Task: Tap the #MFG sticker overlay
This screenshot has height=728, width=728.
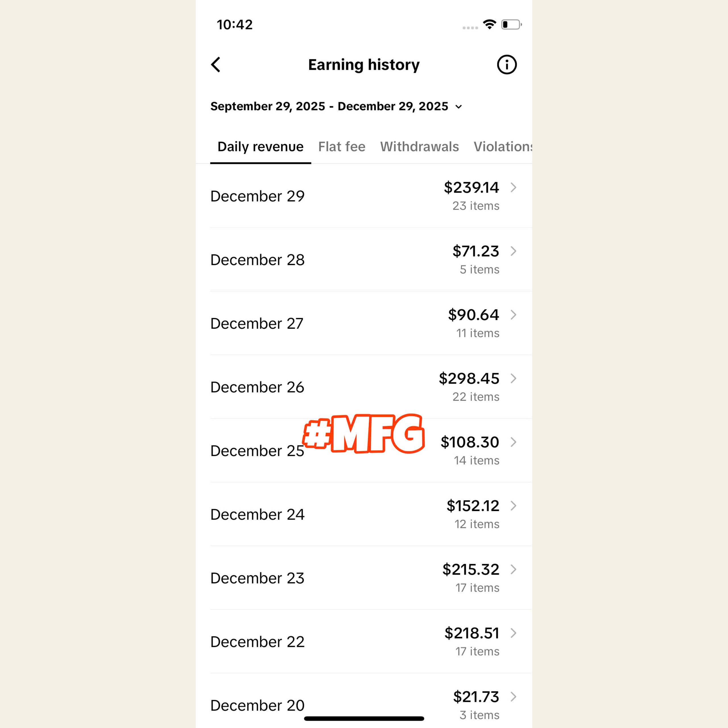Action: coord(364,433)
